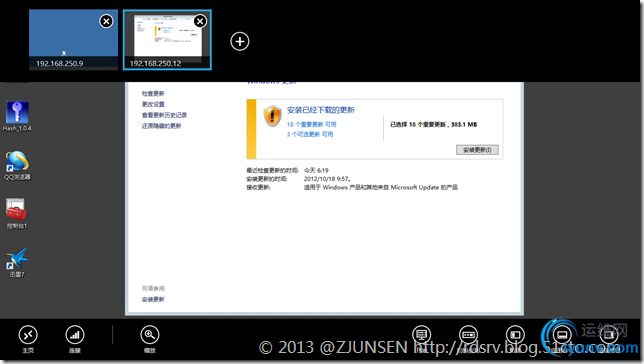Open the 连接 connection quality icon
The width and height of the screenshot is (644, 364).
(x=75, y=335)
